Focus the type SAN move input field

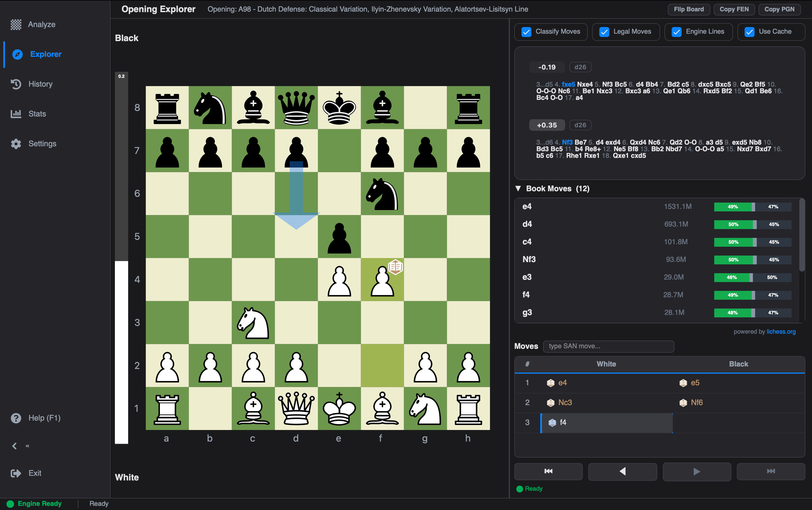(608, 346)
